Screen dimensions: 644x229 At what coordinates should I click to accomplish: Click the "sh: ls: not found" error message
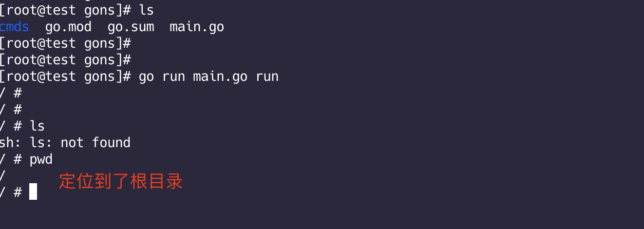pyautogui.click(x=65, y=143)
